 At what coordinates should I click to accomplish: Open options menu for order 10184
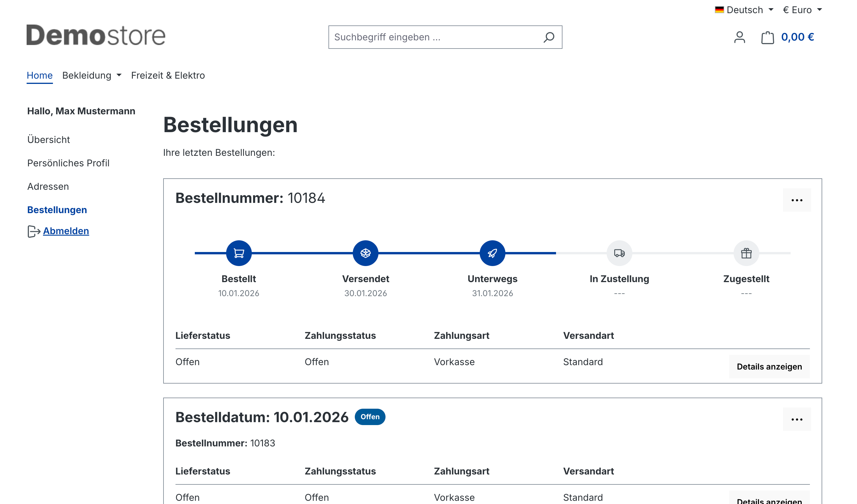[x=796, y=200]
